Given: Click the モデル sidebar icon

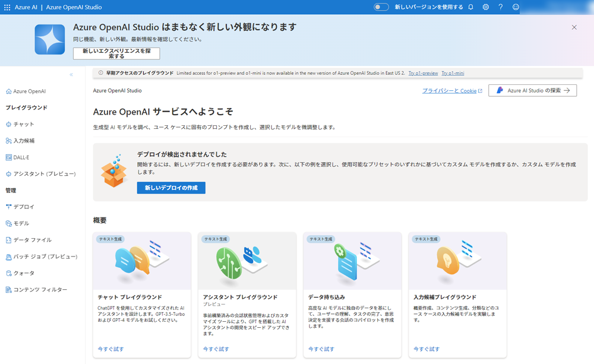Looking at the screenshot, I should 8,223.
